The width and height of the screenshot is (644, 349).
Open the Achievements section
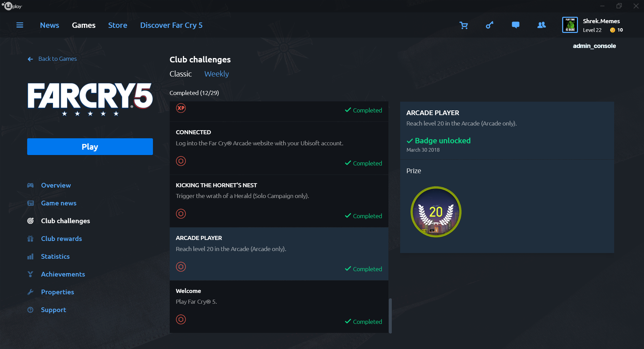63,274
